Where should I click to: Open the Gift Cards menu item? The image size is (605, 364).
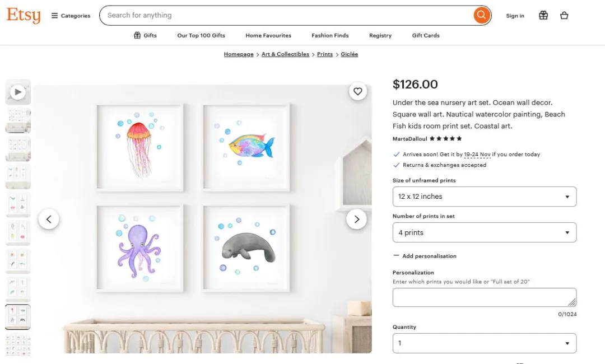[426, 35]
